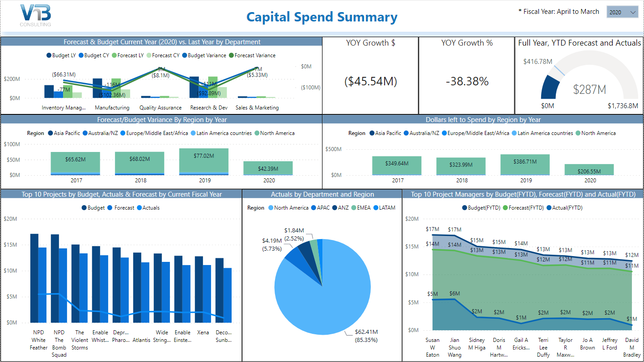644x362 pixels.
Task: Click the $287M gauge value
Action: 589,89
